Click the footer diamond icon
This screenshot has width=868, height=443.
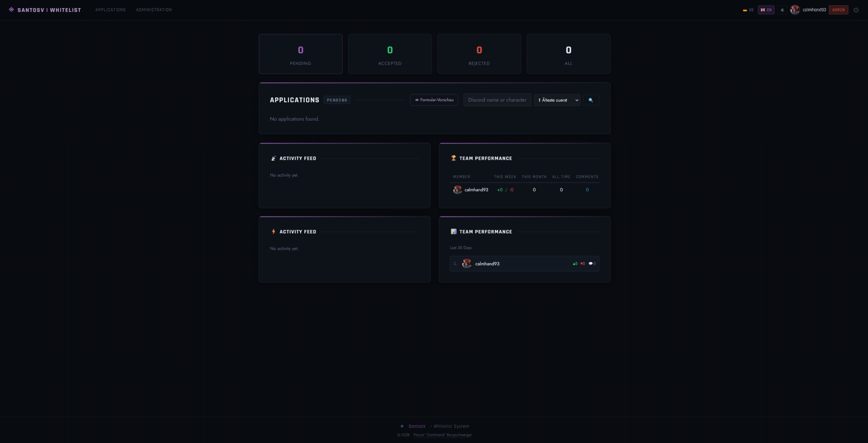(x=402, y=426)
